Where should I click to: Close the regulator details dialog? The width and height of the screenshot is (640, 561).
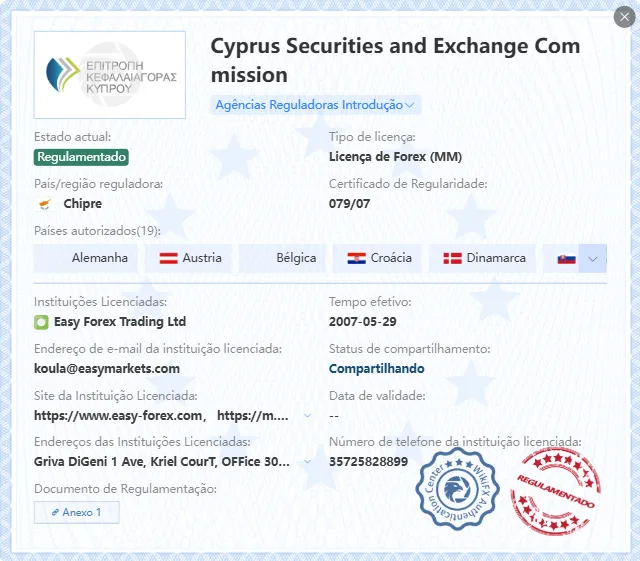624,17
